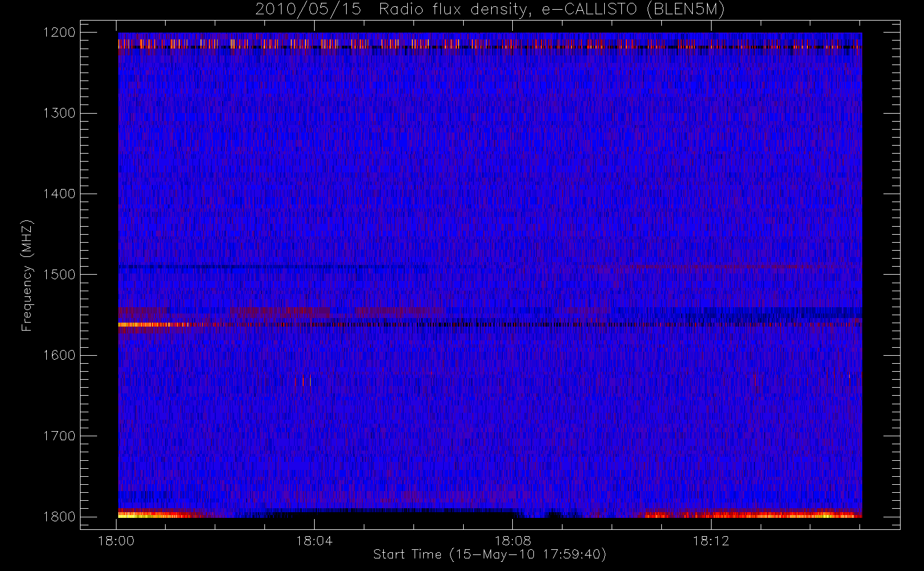Click the plot title 'Radio flux density, e-CALLISTO (BLEN5M)'

click(552, 10)
